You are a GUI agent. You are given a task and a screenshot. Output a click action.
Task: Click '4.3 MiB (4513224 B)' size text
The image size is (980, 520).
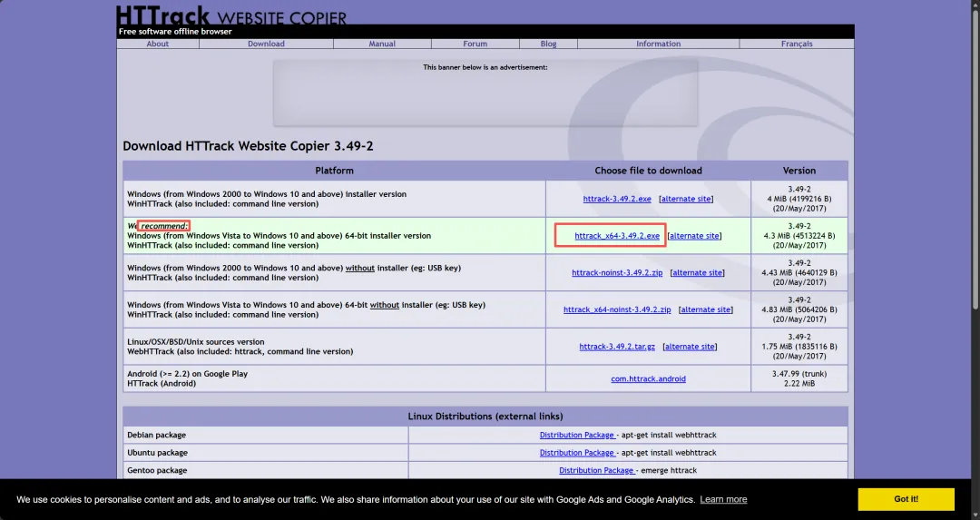point(799,236)
